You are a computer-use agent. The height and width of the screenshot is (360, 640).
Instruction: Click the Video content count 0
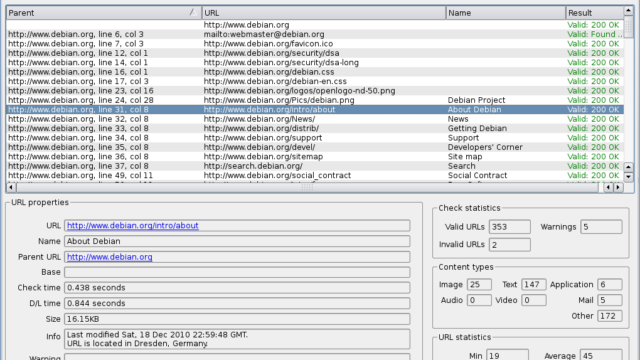coord(534,300)
